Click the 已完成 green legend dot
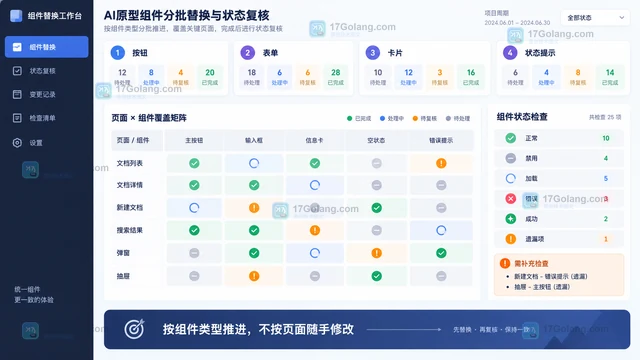The image size is (640, 360). tap(349, 118)
